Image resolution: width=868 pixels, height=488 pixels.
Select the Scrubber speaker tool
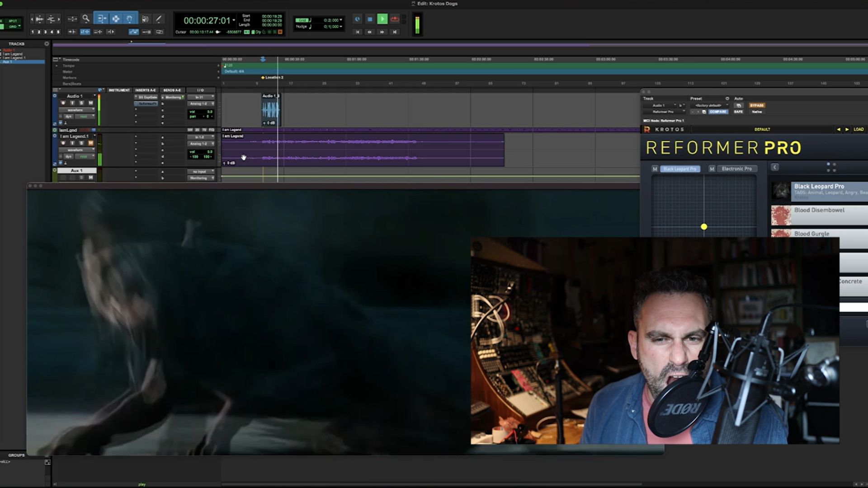[145, 19]
